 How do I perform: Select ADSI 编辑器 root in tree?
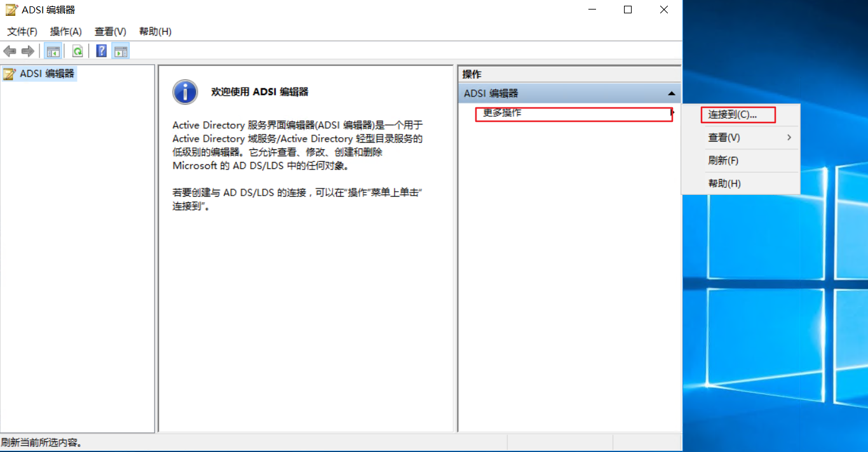coord(47,74)
